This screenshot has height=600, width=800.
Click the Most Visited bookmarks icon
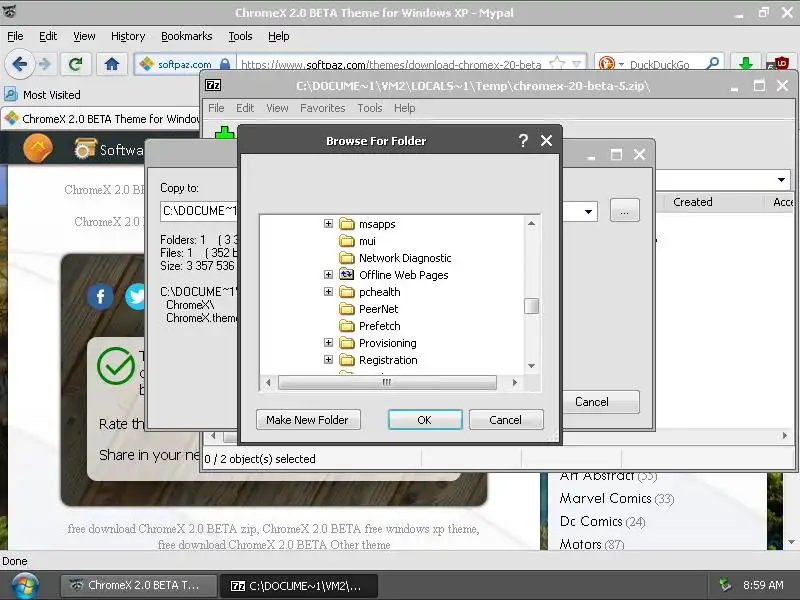(11, 94)
